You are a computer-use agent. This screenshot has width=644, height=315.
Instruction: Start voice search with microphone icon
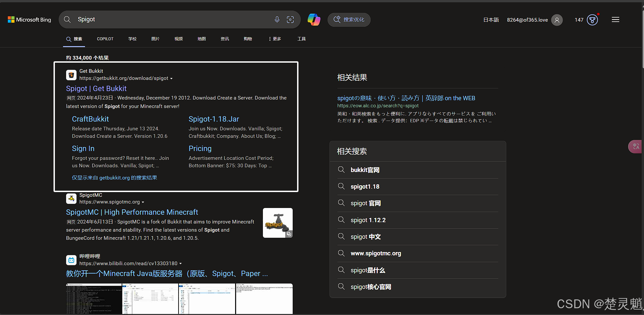(x=277, y=20)
